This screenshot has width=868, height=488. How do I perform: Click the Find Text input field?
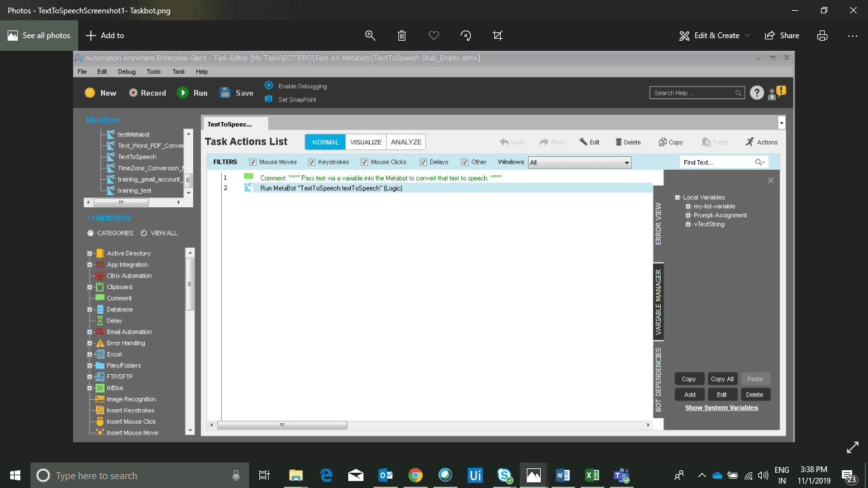717,162
